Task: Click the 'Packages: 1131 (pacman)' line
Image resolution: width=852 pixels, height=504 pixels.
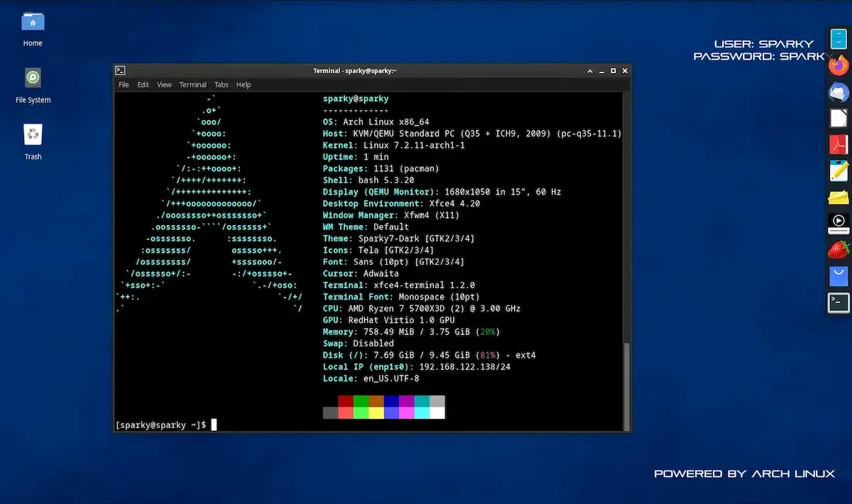Action: tap(381, 168)
